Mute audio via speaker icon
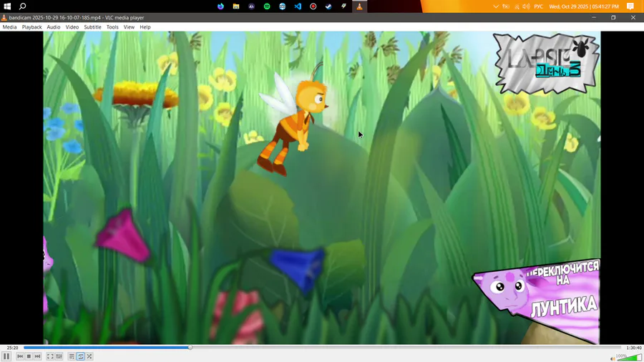This screenshot has width=644, height=362. 613,358
